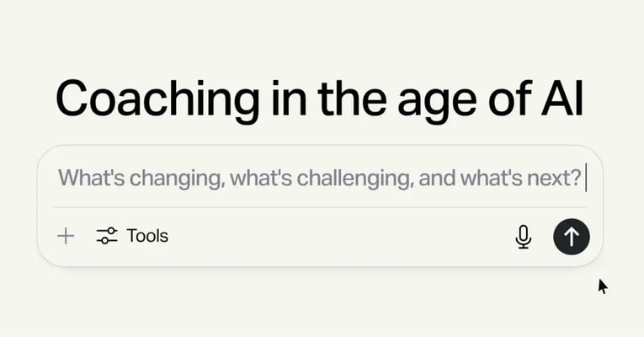Focus the prompt input field
Image resolution: width=644 pixels, height=337 pixels.
coord(320,179)
